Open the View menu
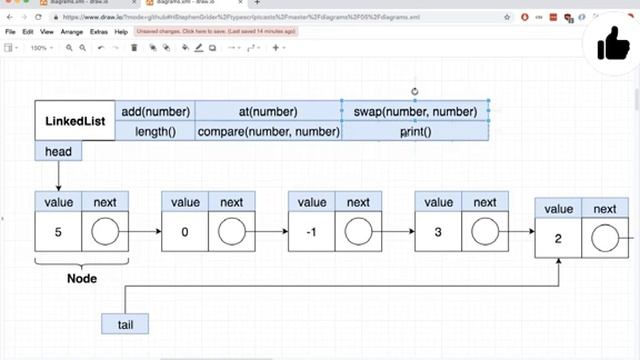This screenshot has height=360, width=640. point(47,31)
